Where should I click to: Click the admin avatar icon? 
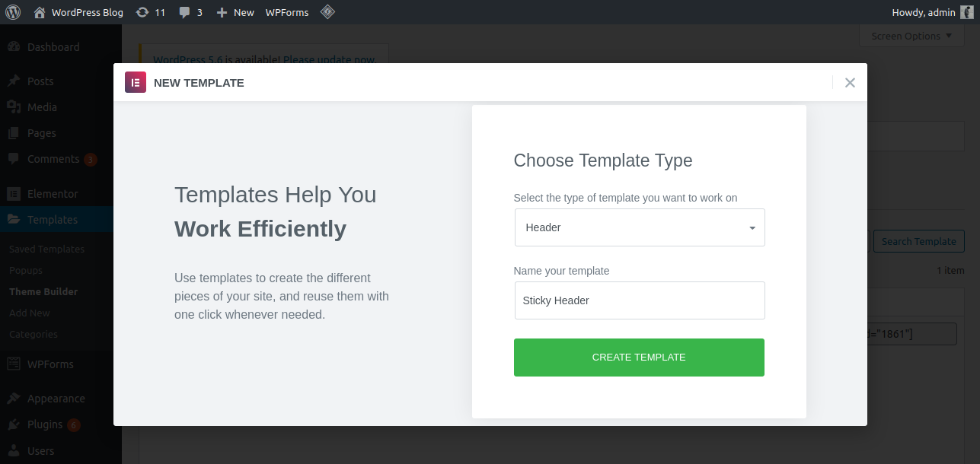966,12
